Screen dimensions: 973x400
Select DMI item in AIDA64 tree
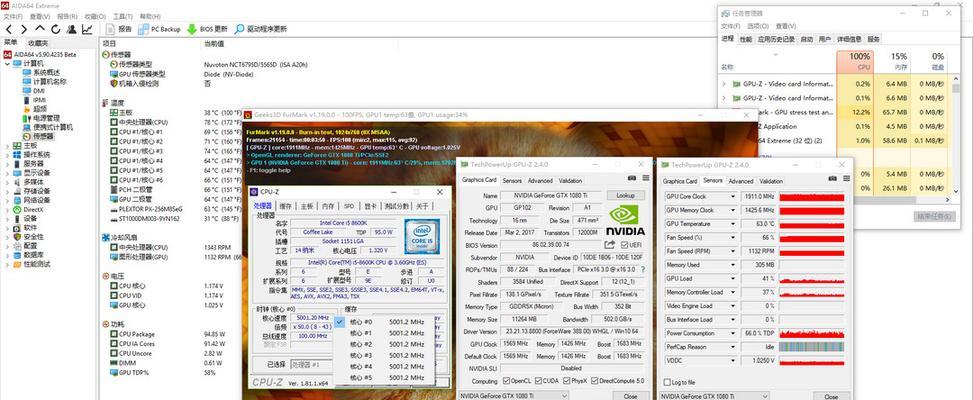(x=34, y=91)
